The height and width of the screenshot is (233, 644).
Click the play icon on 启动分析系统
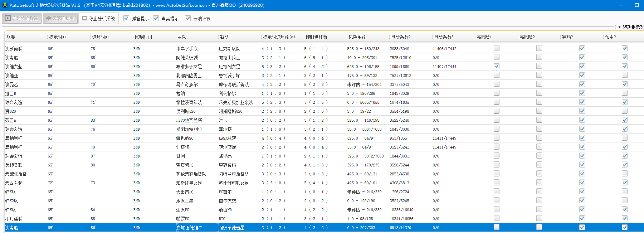8,18
